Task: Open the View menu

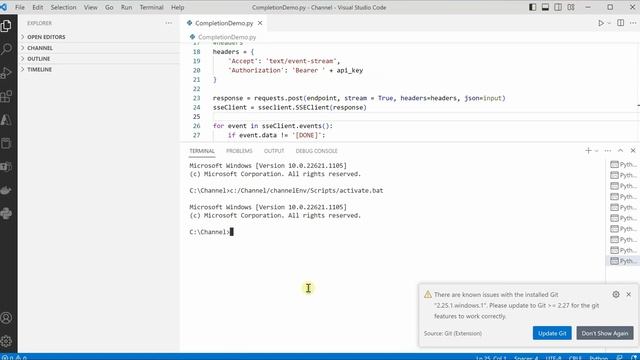Action: 91,7
